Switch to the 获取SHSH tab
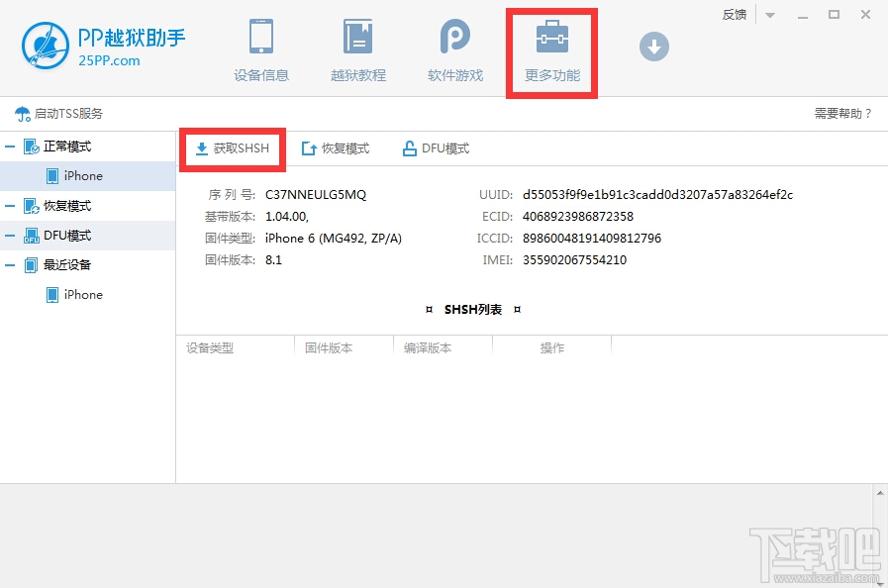Viewport: 888px width, 588px height. click(x=232, y=147)
